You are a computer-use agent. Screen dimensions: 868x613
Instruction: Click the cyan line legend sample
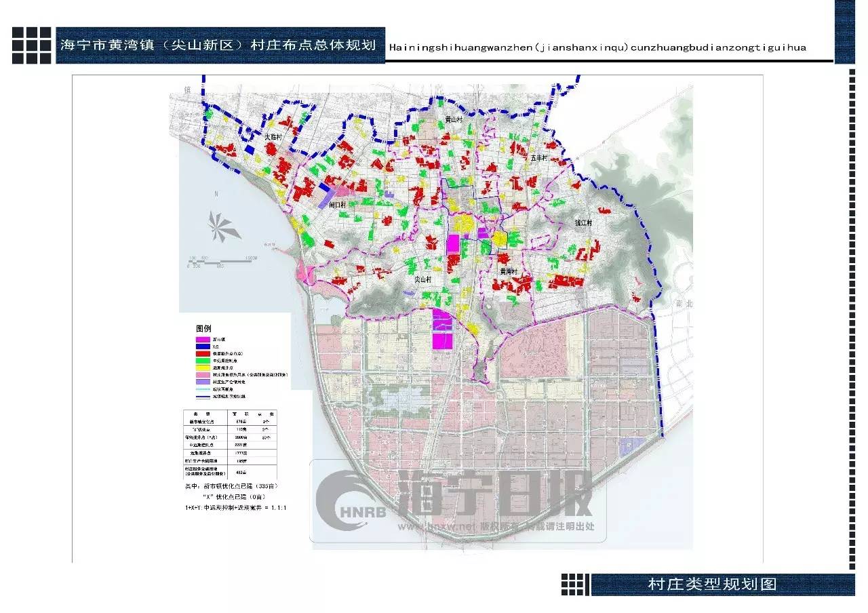tap(203, 389)
